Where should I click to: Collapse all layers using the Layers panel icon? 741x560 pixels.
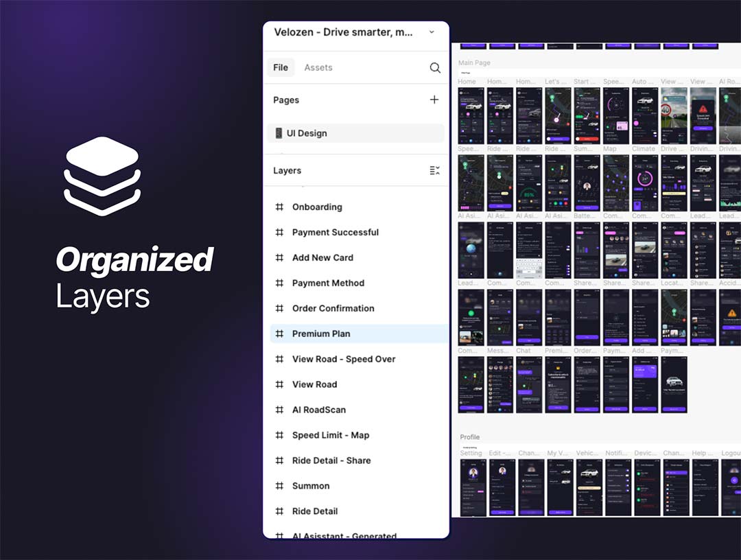coord(434,171)
